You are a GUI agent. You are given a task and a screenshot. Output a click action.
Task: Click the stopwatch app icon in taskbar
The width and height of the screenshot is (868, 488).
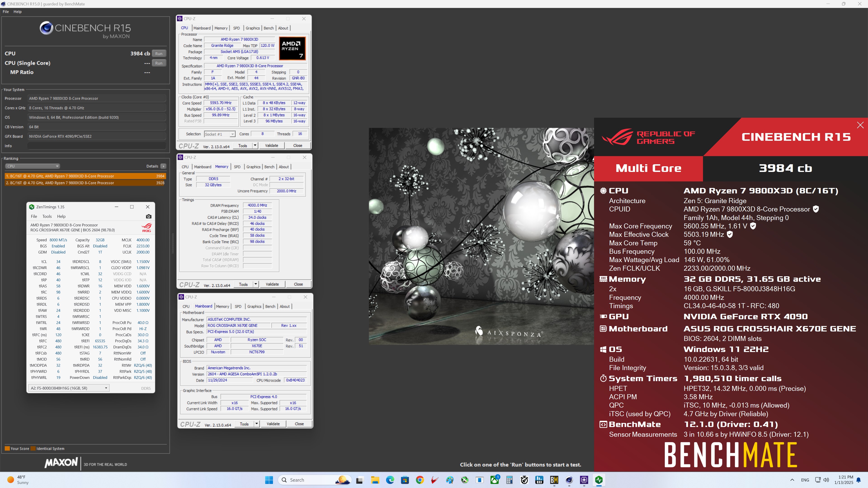(524, 480)
